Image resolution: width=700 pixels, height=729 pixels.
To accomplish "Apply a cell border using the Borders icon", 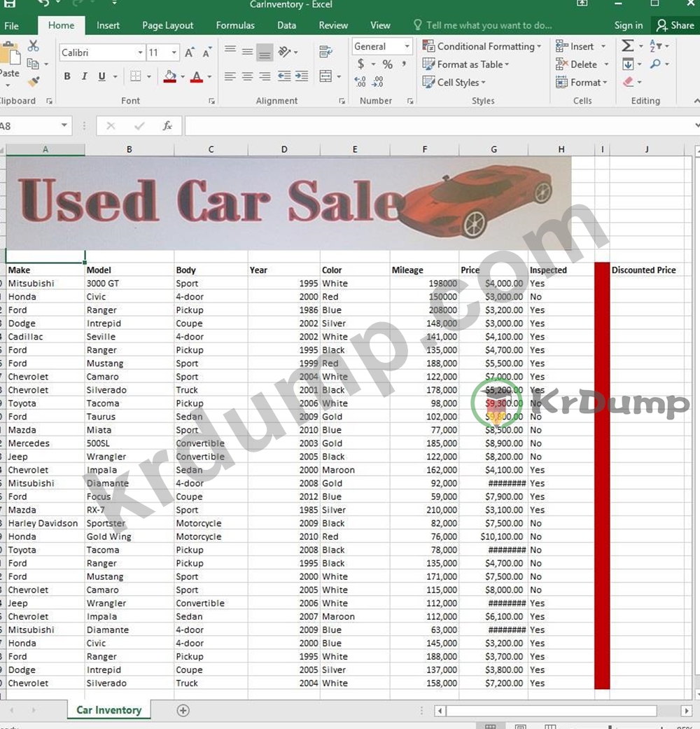I will [135, 76].
